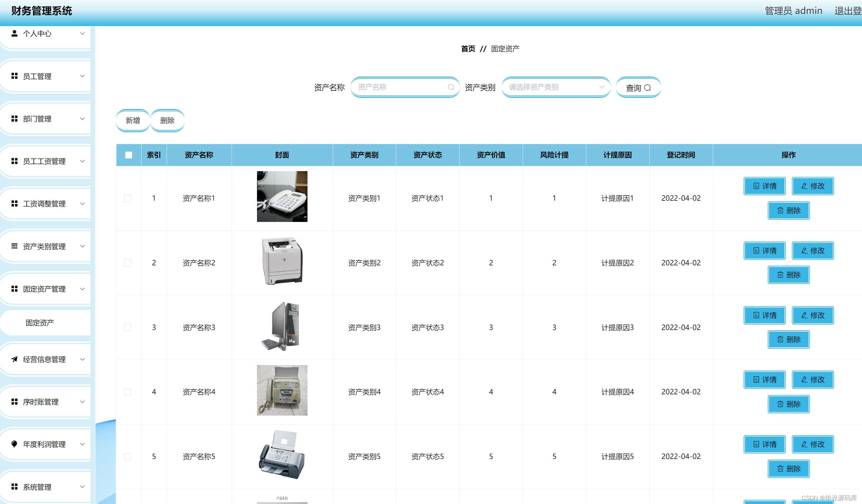This screenshot has height=504, width=862.
Task: Click the paper plane icon beside 经营信息管理
Action: point(14,359)
